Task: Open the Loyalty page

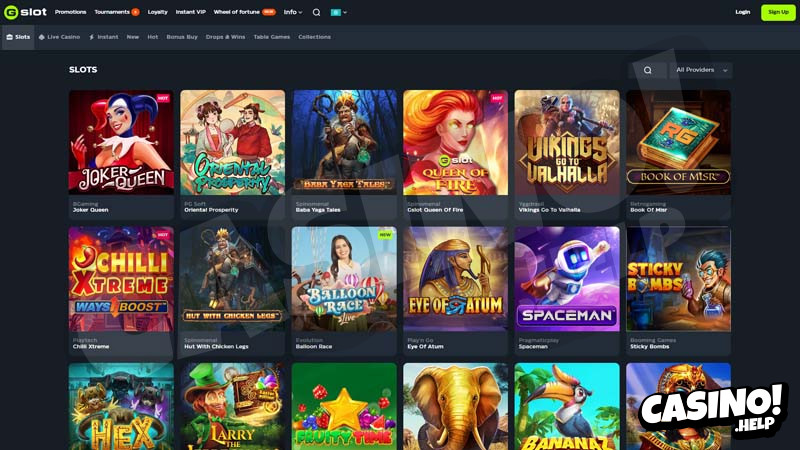Action: [x=158, y=12]
